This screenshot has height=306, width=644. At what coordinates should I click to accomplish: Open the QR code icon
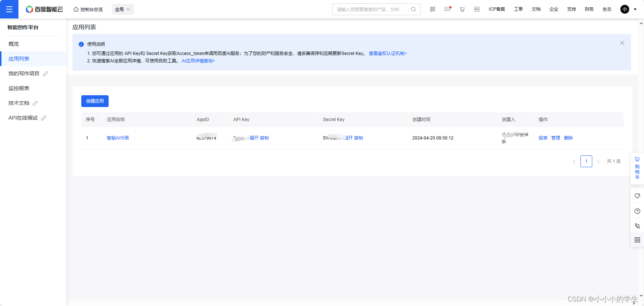[x=433, y=9]
